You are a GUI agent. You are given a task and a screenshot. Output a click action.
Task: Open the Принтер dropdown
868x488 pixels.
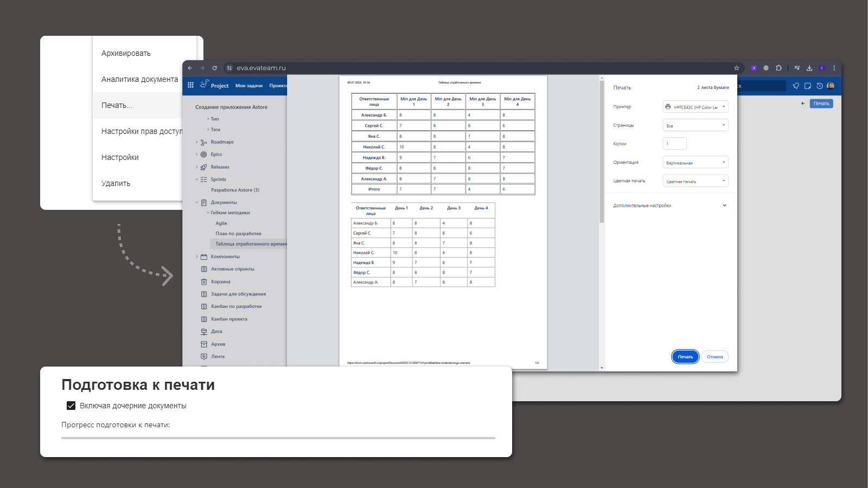695,107
